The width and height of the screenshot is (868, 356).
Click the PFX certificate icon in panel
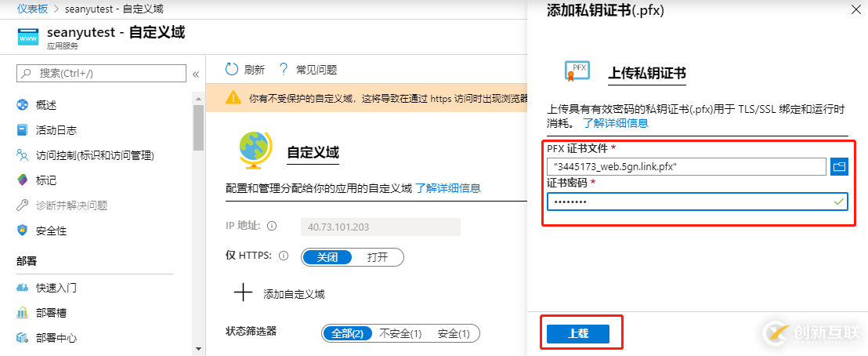(x=577, y=71)
